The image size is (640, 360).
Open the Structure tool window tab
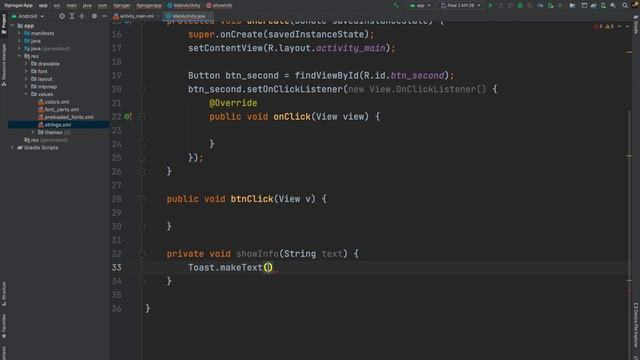pyautogui.click(x=4, y=293)
